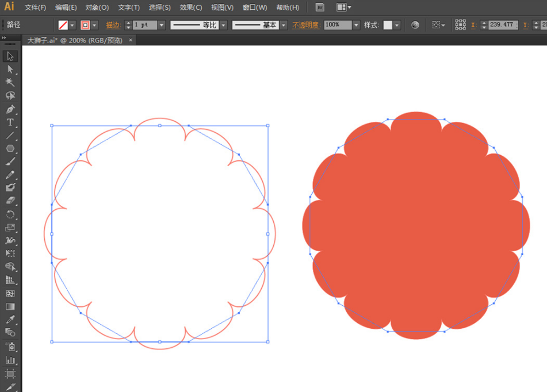
Task: Click the 描边 stroke panel link
Action: 113,25
